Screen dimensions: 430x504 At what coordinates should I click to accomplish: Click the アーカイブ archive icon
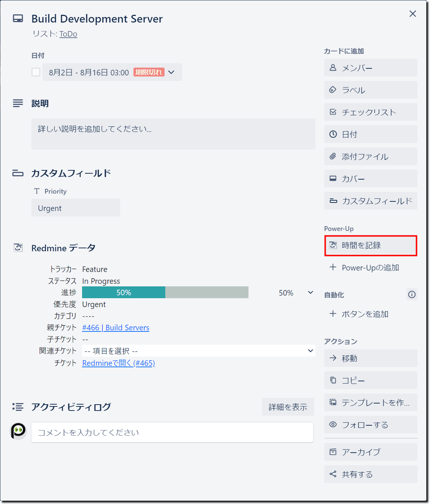point(333,452)
